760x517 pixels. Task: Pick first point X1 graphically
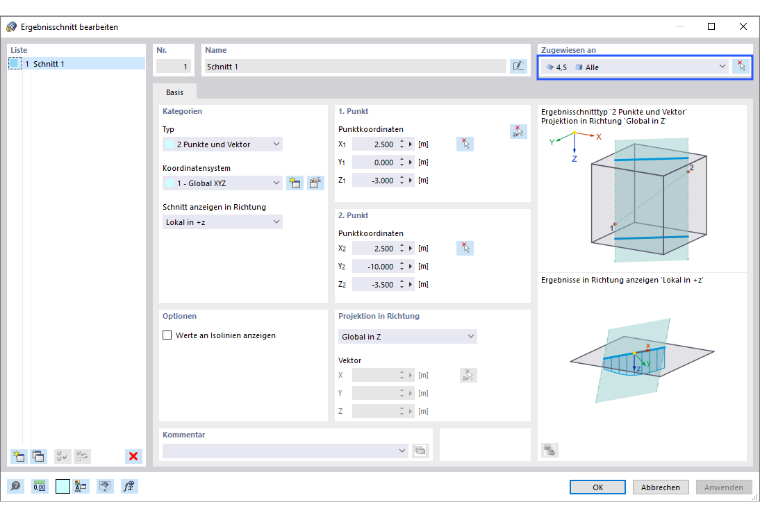[465, 144]
